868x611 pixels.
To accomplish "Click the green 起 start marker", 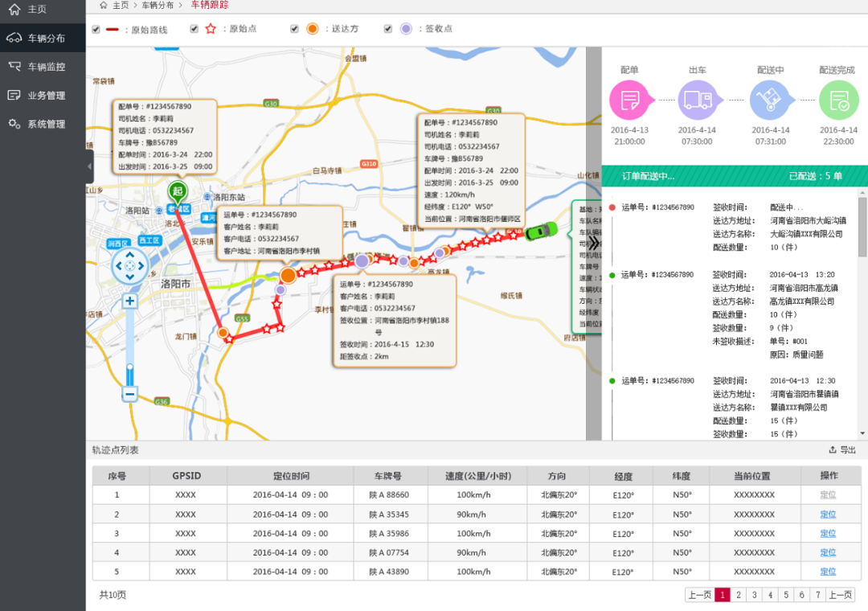I will [x=177, y=192].
